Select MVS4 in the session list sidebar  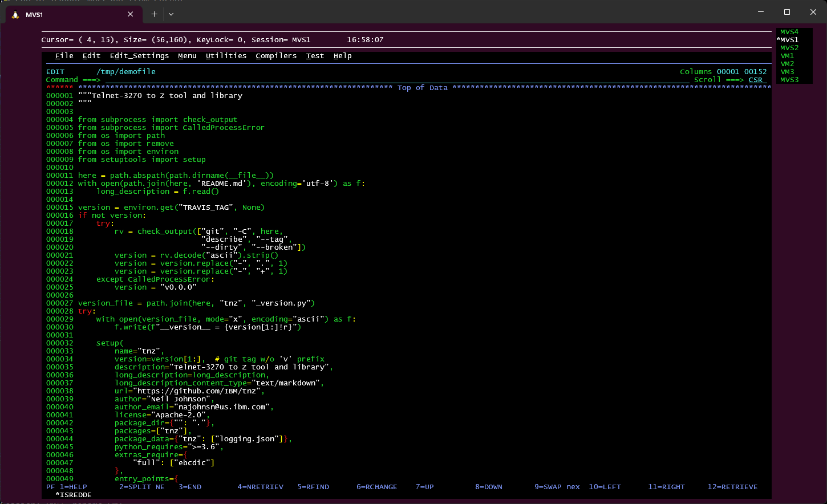789,31
